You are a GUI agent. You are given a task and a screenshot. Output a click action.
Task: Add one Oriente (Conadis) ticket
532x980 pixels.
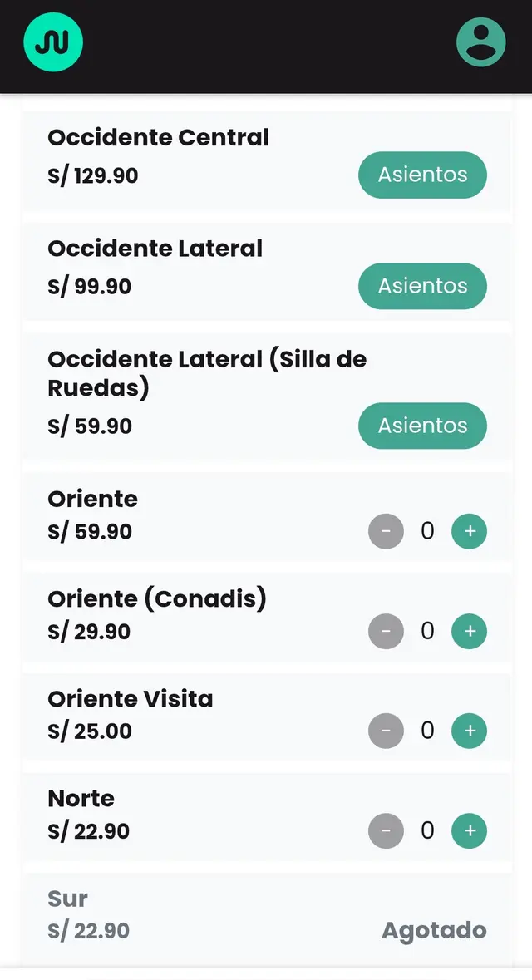(469, 631)
